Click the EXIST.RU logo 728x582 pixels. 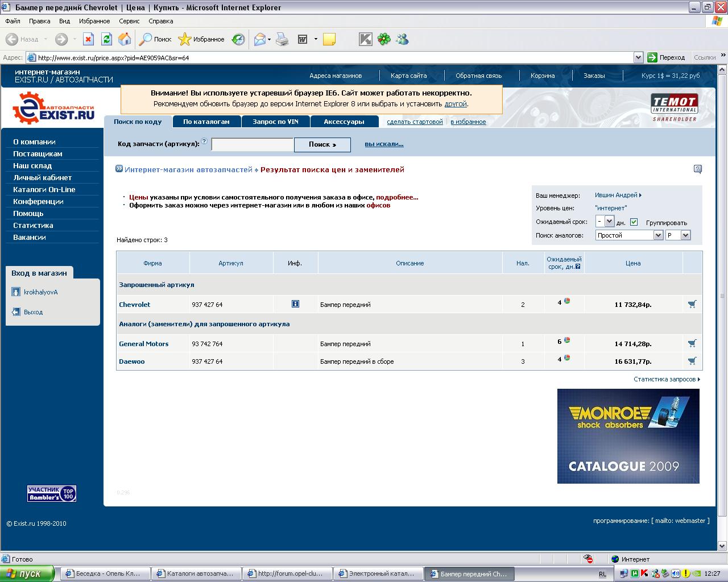(x=53, y=108)
